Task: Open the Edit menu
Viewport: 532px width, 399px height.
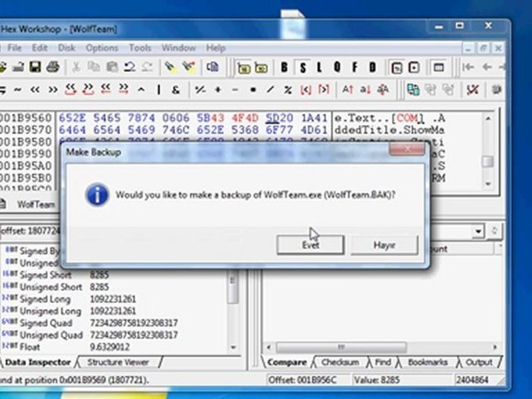Action: tap(39, 48)
